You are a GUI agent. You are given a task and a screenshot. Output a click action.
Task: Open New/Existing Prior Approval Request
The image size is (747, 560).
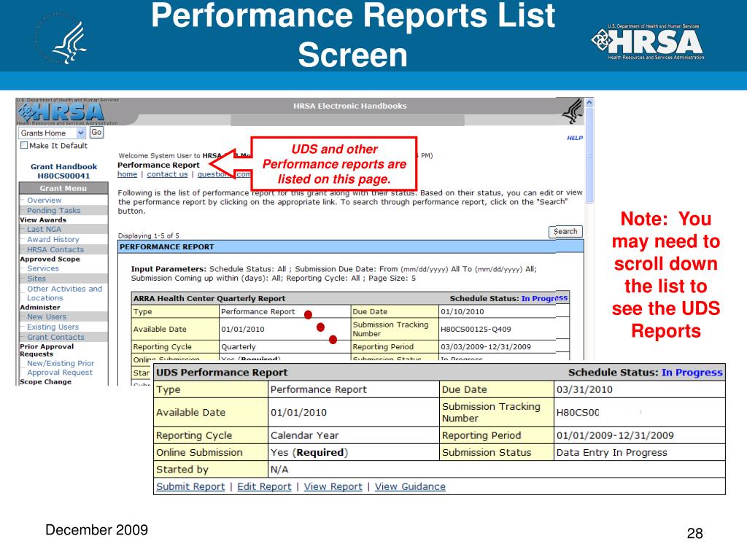[x=61, y=368]
